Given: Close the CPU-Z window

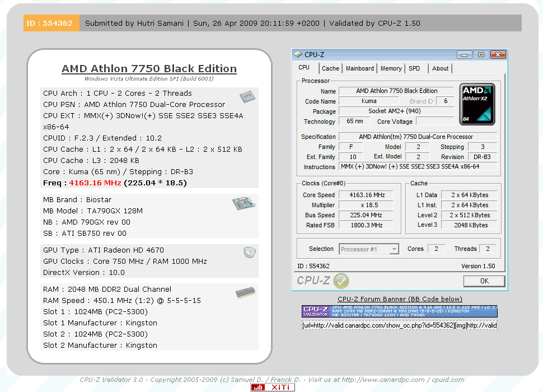Looking at the screenshot, I should pyautogui.click(x=498, y=55).
